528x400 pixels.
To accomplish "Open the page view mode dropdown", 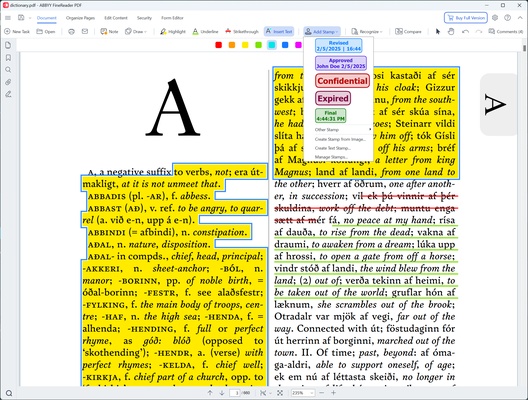I will click(265, 393).
